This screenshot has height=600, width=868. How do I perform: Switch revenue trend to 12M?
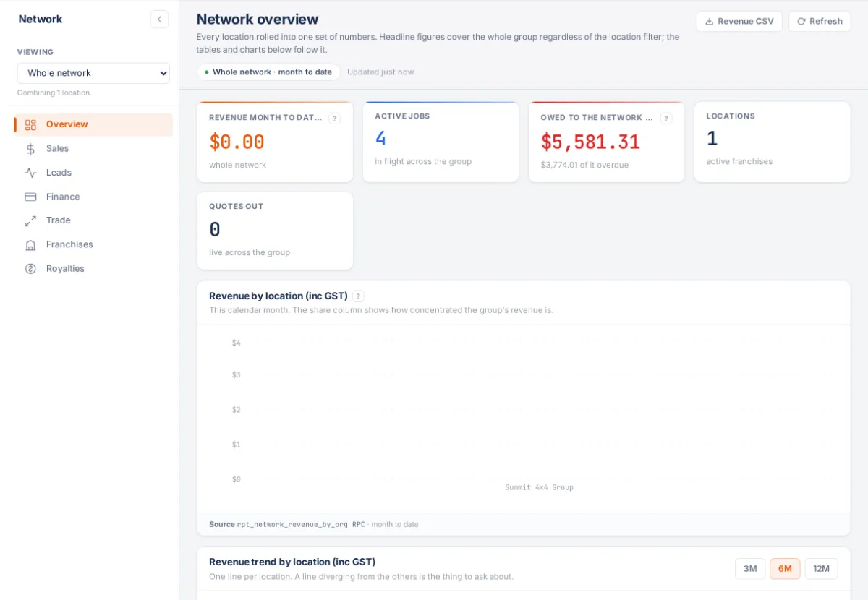click(821, 569)
